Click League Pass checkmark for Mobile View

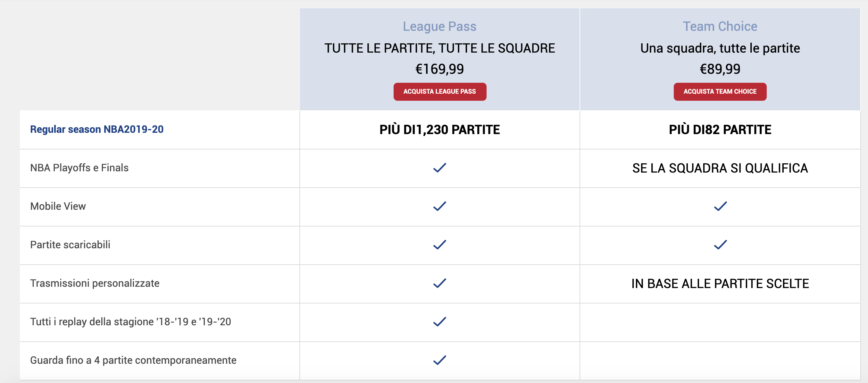click(439, 206)
